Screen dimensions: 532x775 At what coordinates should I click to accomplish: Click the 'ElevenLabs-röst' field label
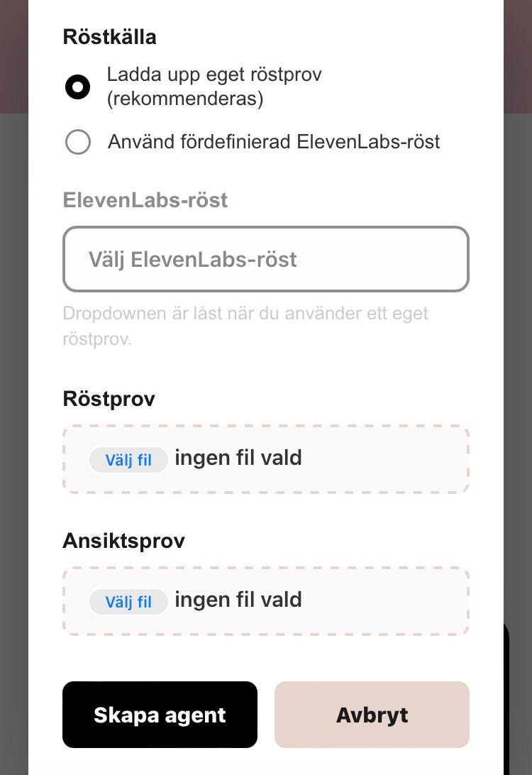tap(145, 200)
